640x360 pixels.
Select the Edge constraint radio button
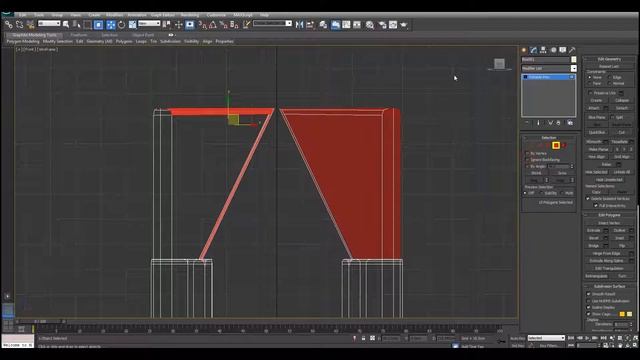click(x=610, y=77)
